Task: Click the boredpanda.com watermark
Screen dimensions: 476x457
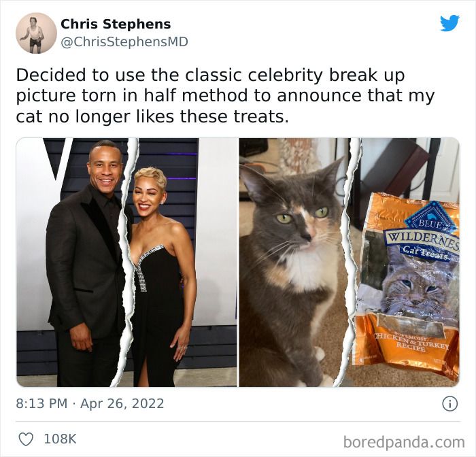Action: click(x=404, y=442)
